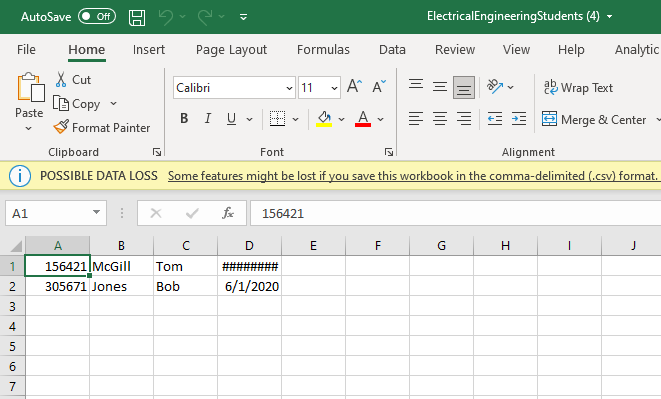Switch to the Formulas tab
This screenshot has width=661, height=399.
(323, 50)
